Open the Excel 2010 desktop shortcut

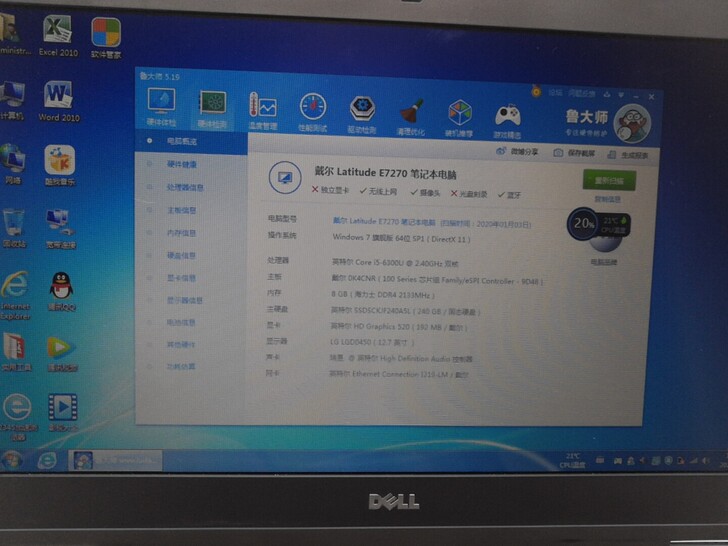pos(58,36)
